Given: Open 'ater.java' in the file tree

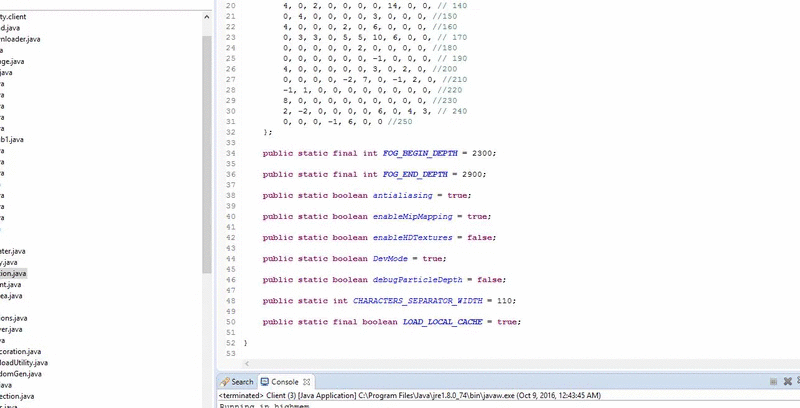Looking at the screenshot, I should (13, 251).
